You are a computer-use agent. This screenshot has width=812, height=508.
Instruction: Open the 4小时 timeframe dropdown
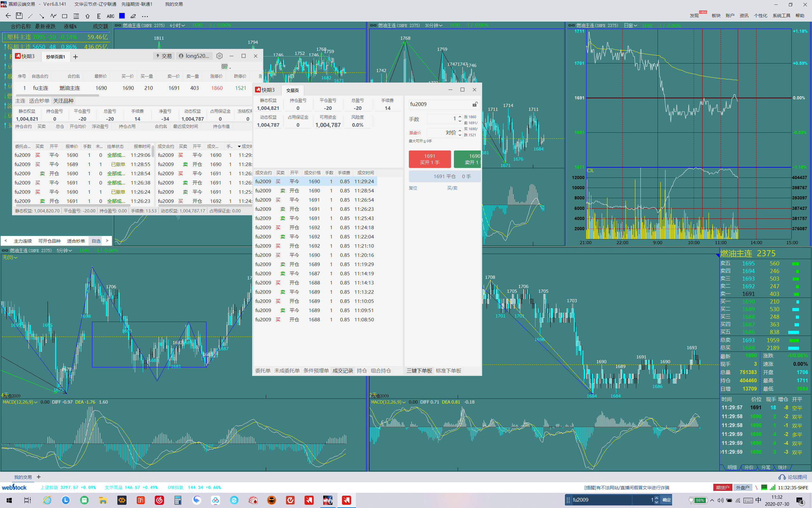[x=177, y=25]
